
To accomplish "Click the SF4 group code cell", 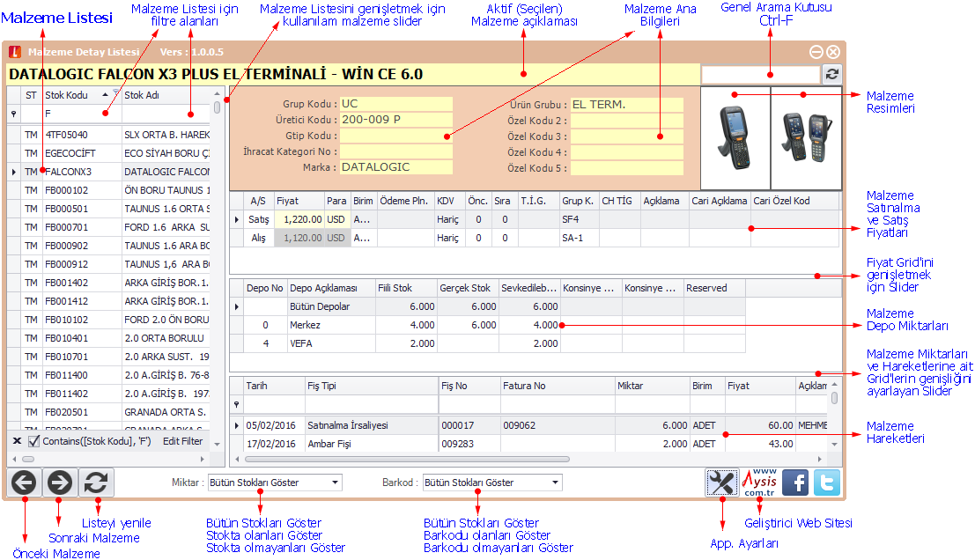I will pos(579,219).
